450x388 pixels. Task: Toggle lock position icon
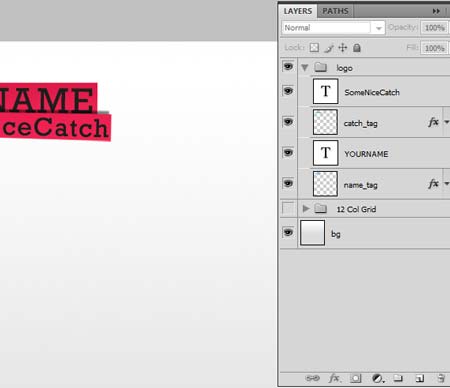(x=343, y=48)
